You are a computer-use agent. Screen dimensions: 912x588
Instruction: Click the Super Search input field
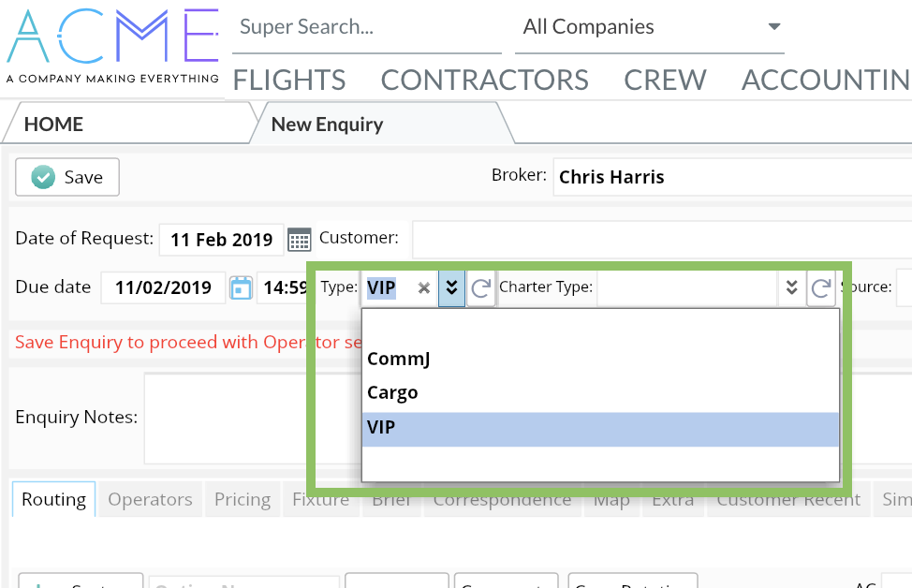pos(365,28)
